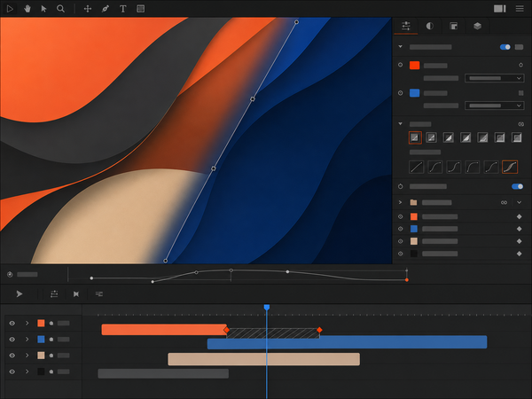Image resolution: width=532 pixels, height=399 pixels.
Task: Hide the blue layer in panel list
Action: (x=401, y=229)
